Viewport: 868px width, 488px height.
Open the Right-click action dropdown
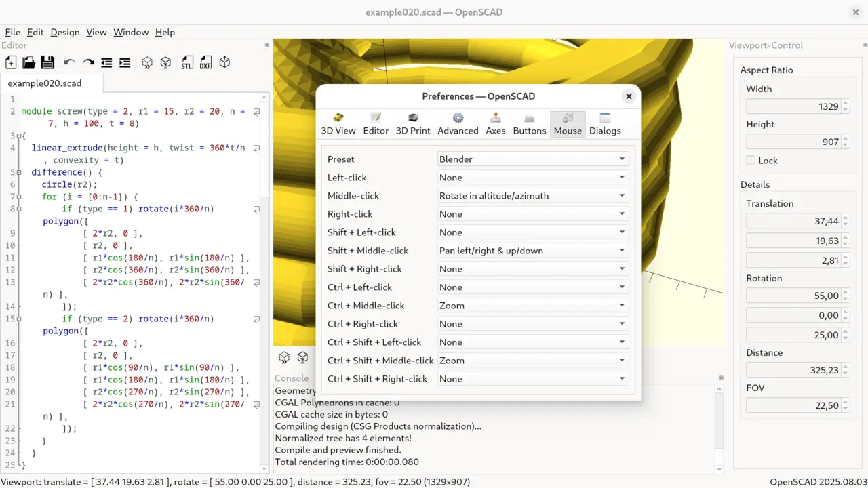click(x=533, y=214)
